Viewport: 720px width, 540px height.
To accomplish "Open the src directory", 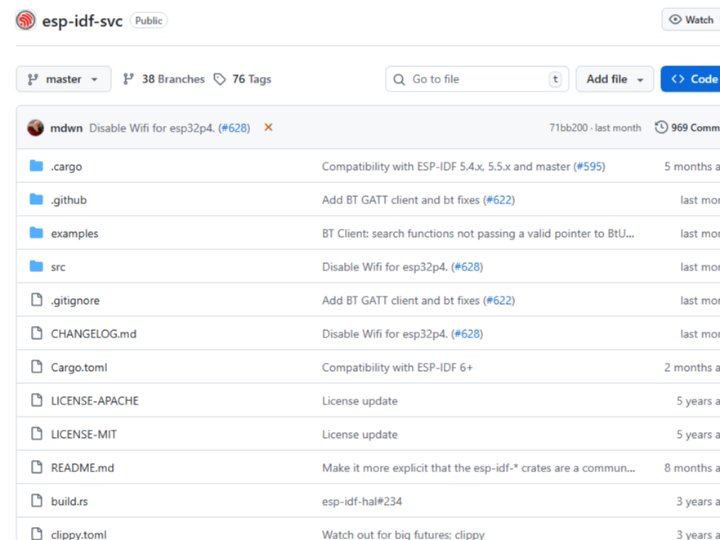I will coord(58,267).
